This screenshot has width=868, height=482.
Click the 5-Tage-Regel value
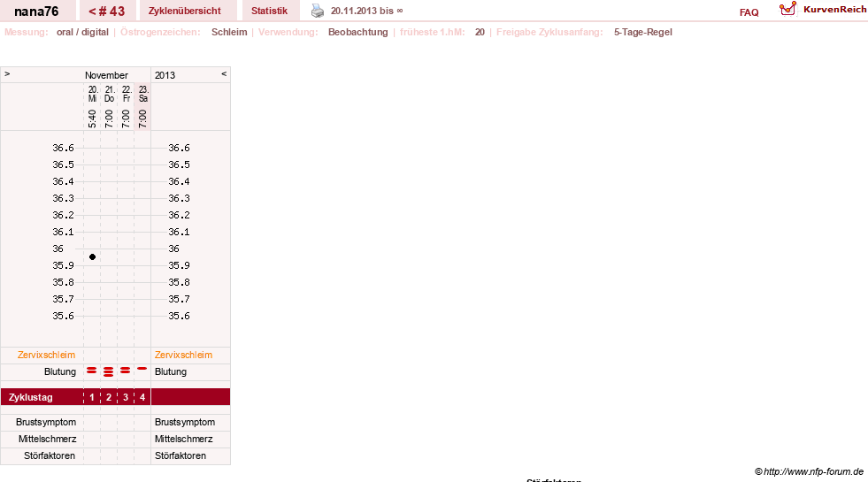(x=642, y=32)
